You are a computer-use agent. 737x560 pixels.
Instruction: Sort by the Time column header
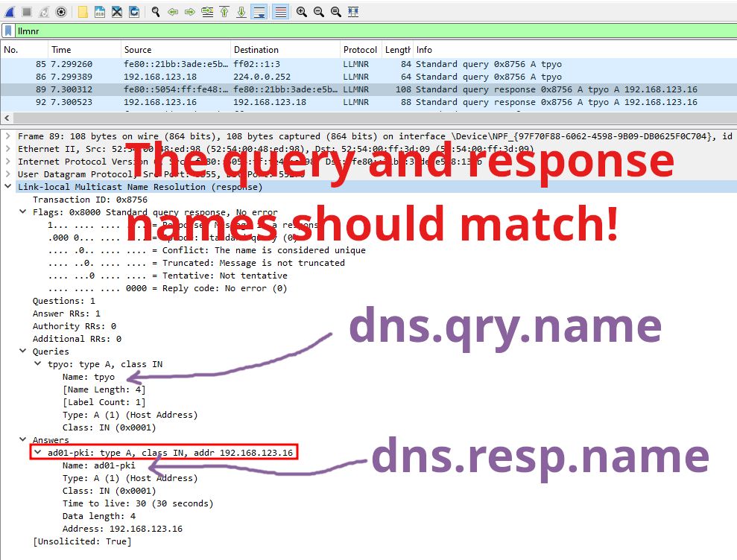coord(84,50)
